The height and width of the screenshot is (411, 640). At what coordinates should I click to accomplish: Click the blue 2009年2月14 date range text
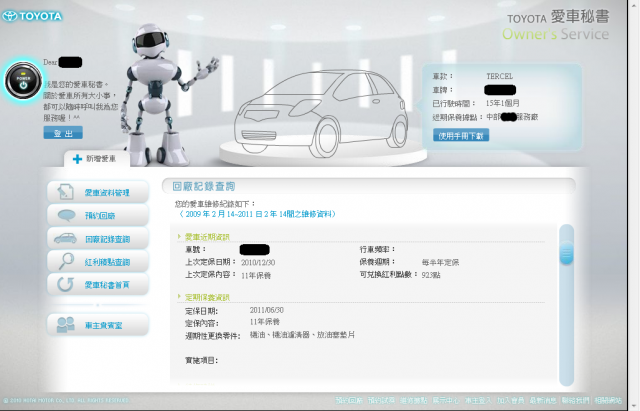258,214
